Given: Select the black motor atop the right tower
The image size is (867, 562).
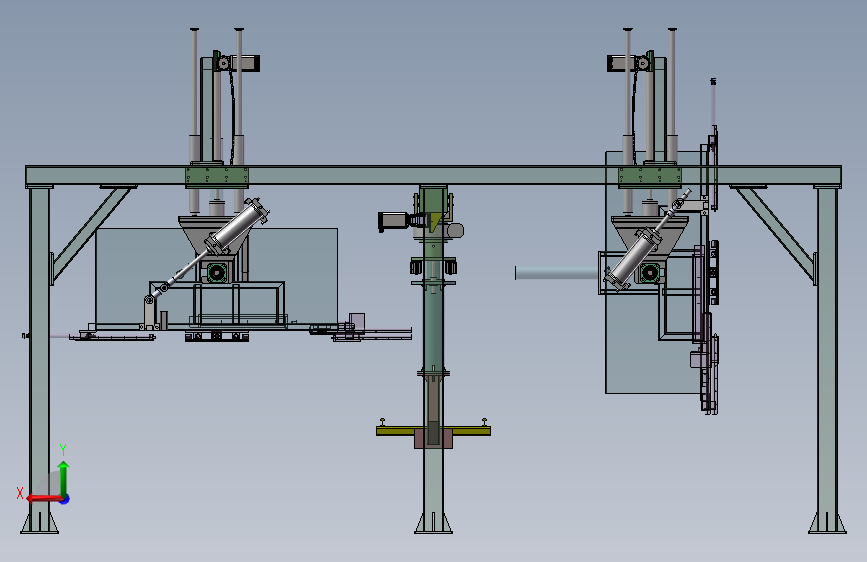Looking at the screenshot, I should click(x=620, y=63).
